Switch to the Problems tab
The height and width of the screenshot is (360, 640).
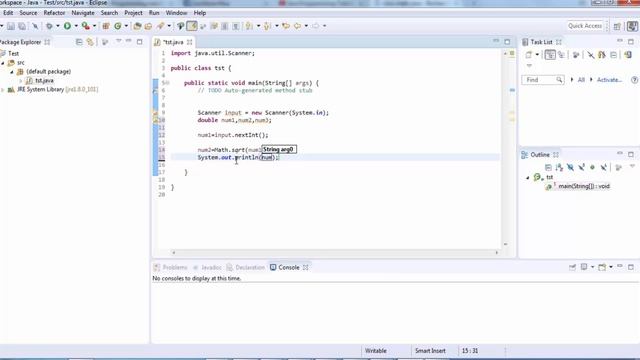pyautogui.click(x=170, y=267)
